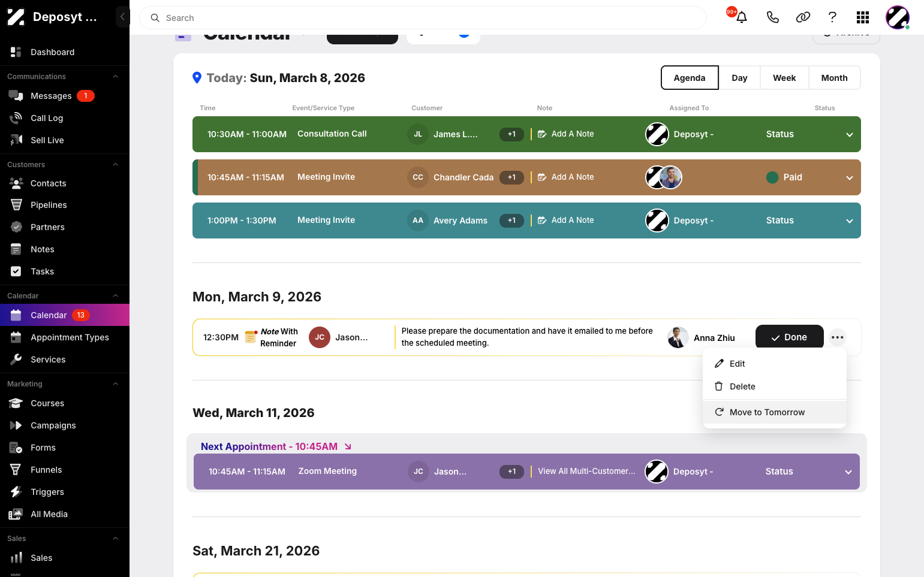Expand the Zoom Meeting row chevron
Screen dimensions: 924x577
tap(848, 472)
